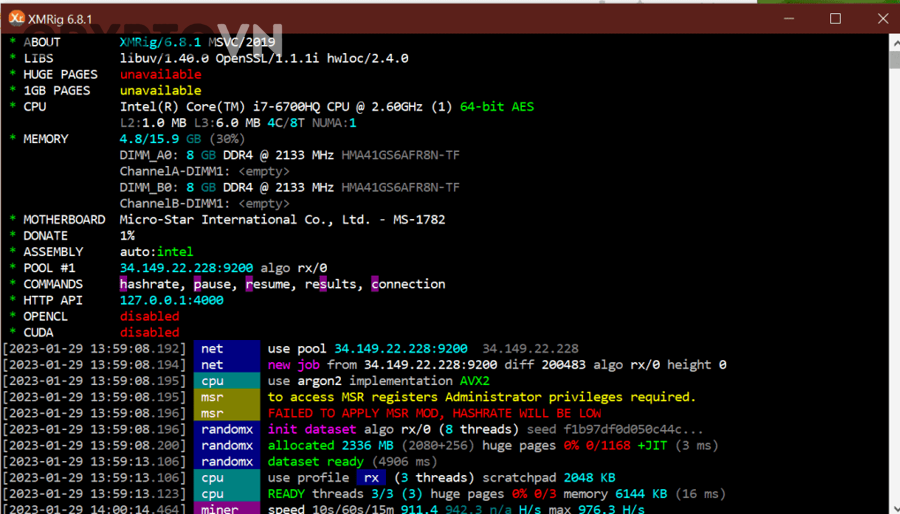Click the magenta 'new job' log text
The image size is (900, 514).
pyautogui.click(x=293, y=365)
